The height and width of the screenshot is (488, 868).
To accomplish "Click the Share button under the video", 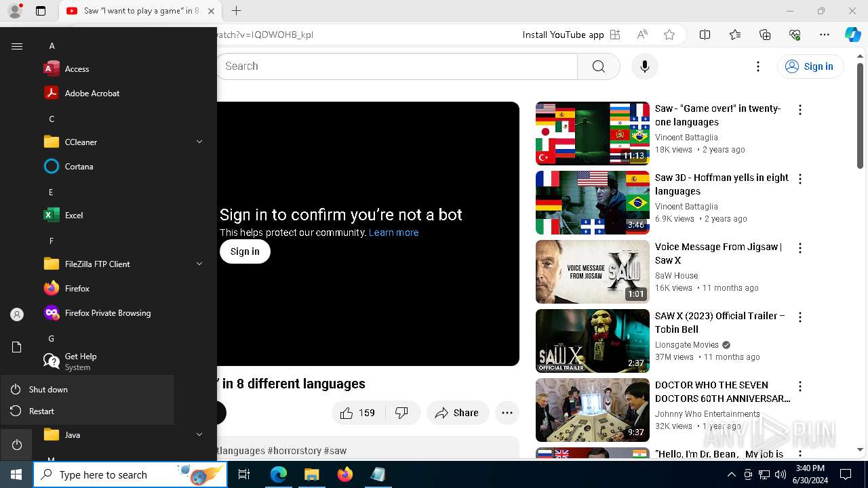I will click(458, 413).
